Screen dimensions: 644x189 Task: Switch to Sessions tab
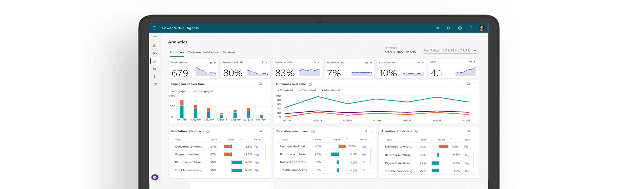229,53
